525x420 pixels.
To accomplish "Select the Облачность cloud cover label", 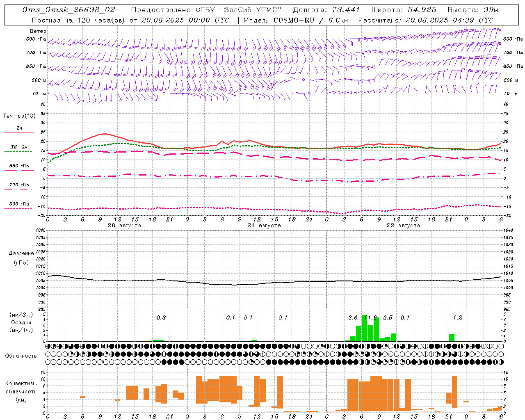I will point(21,356).
